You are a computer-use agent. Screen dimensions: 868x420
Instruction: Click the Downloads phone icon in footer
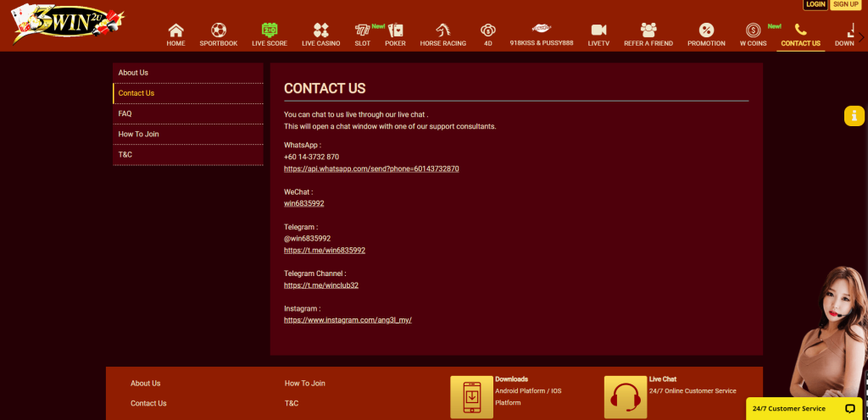tap(471, 397)
